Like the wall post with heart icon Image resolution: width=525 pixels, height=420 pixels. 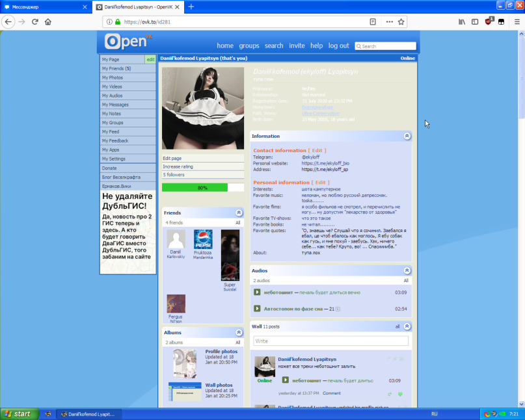[x=400, y=394]
